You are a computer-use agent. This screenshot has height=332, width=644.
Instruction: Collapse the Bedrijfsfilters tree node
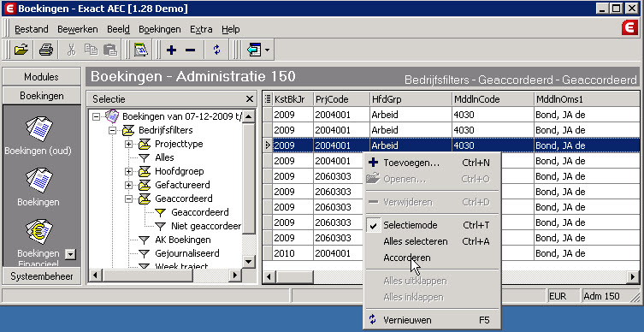pyautogui.click(x=112, y=131)
